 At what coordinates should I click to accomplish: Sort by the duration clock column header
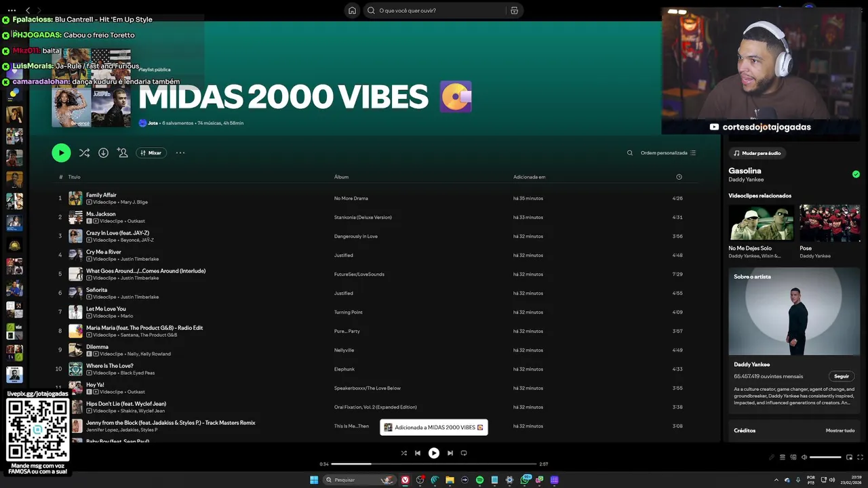point(679,177)
